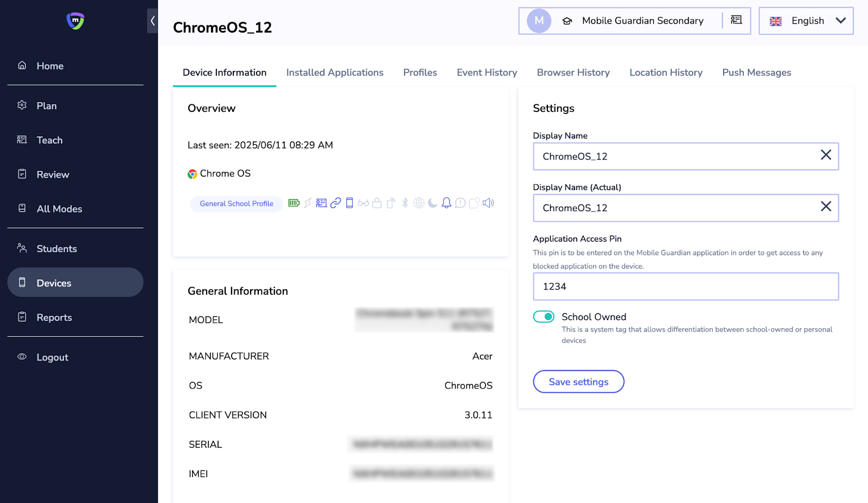Click the bell notification status icon
The width and height of the screenshot is (868, 503).
tap(446, 203)
